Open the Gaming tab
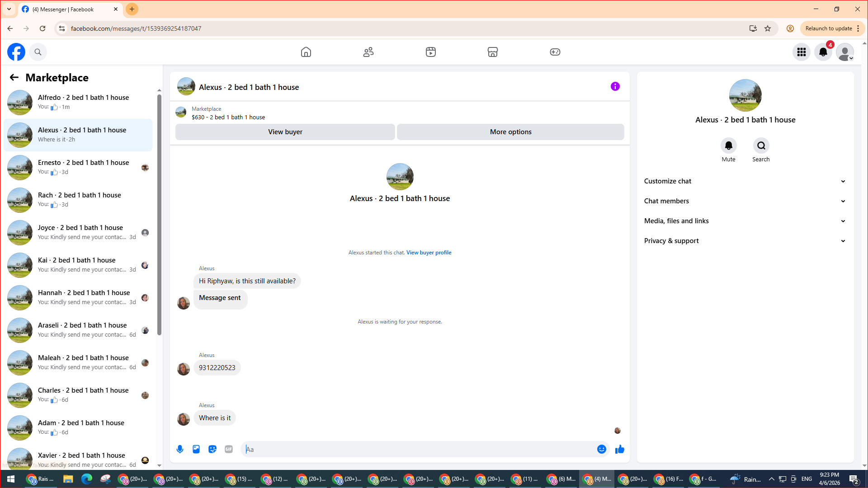 [x=555, y=52]
